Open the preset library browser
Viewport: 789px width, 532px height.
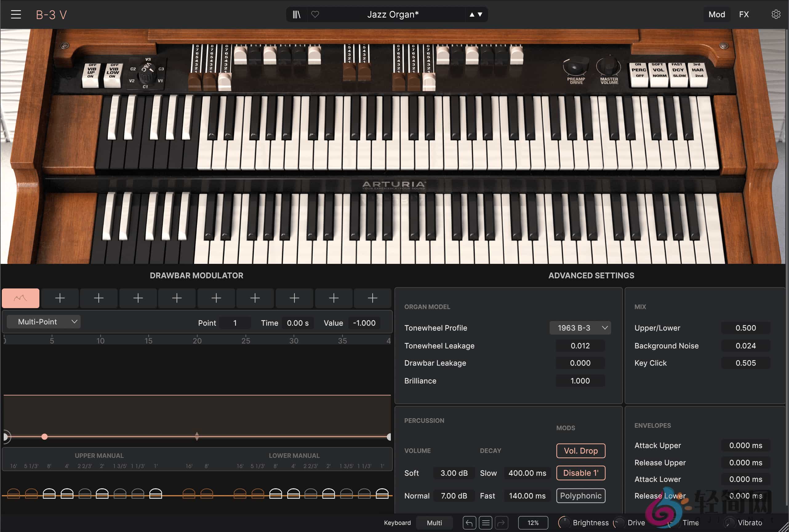point(296,14)
